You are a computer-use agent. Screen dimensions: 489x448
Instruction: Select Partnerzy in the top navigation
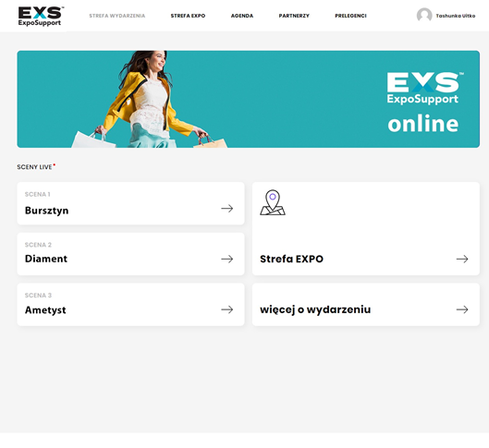[294, 16]
